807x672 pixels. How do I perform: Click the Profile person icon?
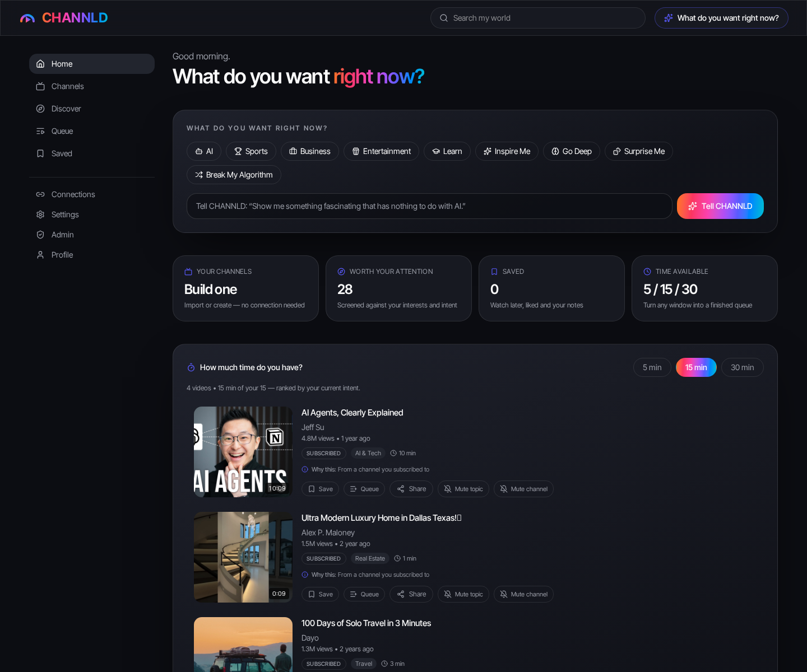(x=40, y=255)
